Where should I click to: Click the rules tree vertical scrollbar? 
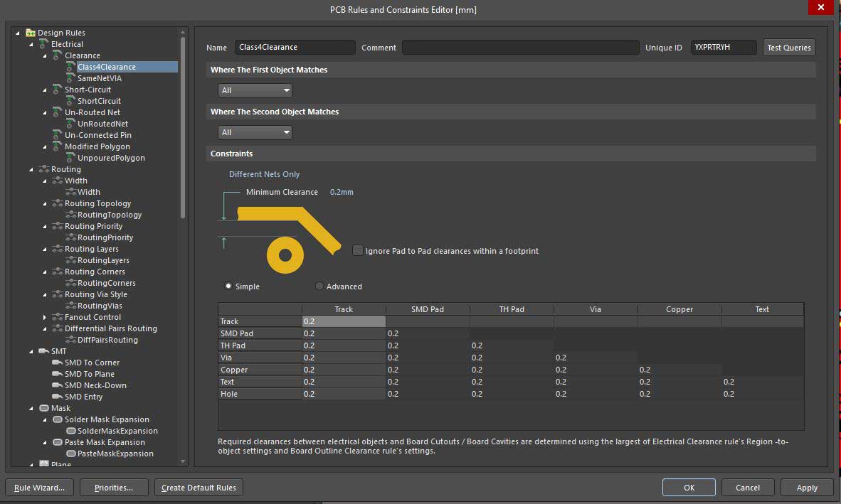tap(184, 128)
